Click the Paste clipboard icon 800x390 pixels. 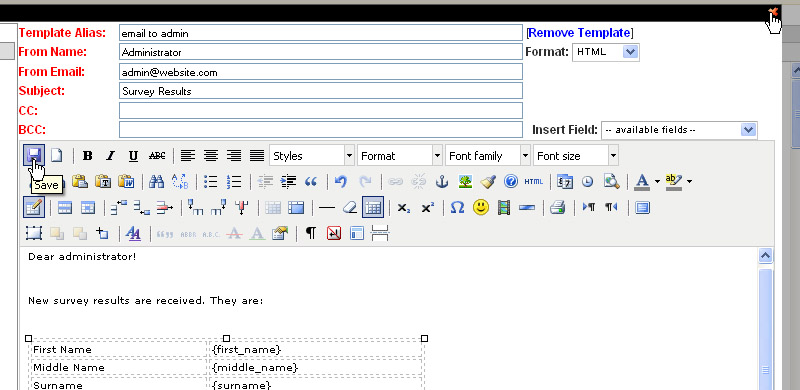click(x=79, y=181)
